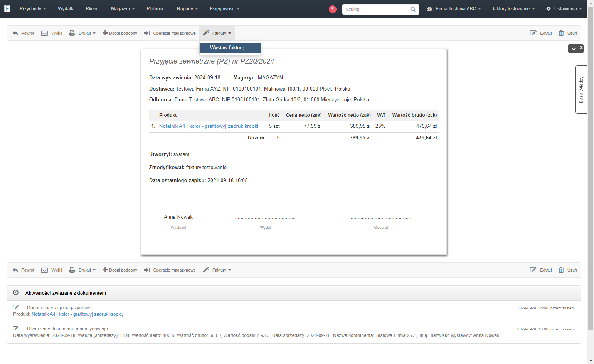
Task: Click the top Edytuj pencil icon
Action: [x=533, y=33]
